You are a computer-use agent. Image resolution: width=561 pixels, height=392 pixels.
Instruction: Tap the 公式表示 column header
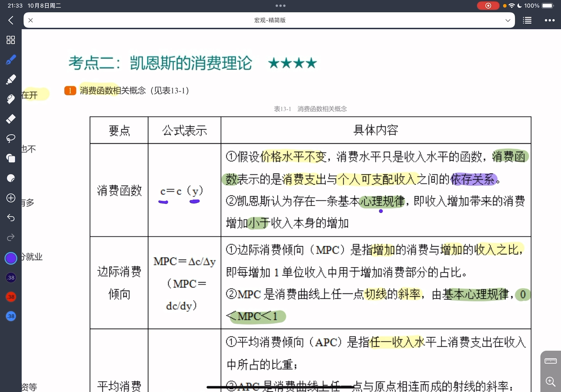[184, 130]
